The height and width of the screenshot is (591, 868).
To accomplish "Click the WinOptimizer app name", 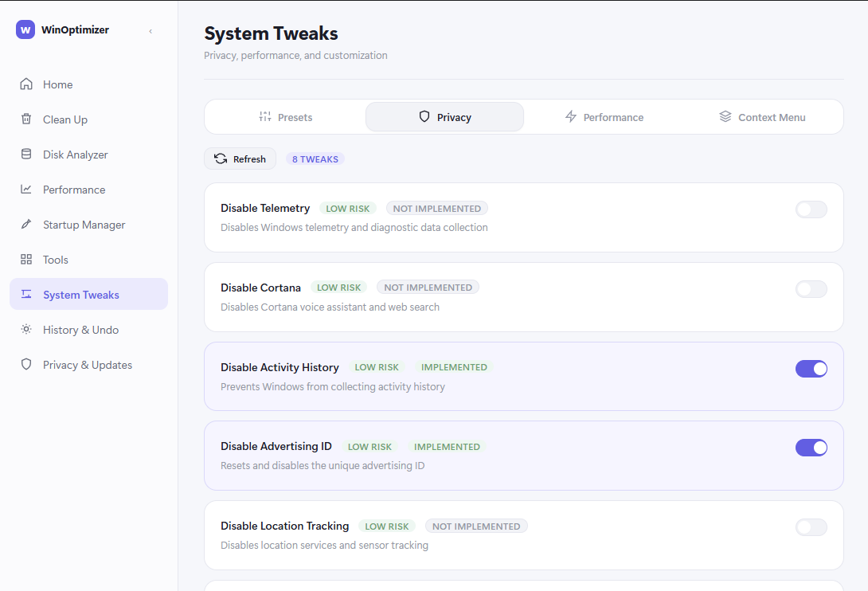I will (76, 30).
